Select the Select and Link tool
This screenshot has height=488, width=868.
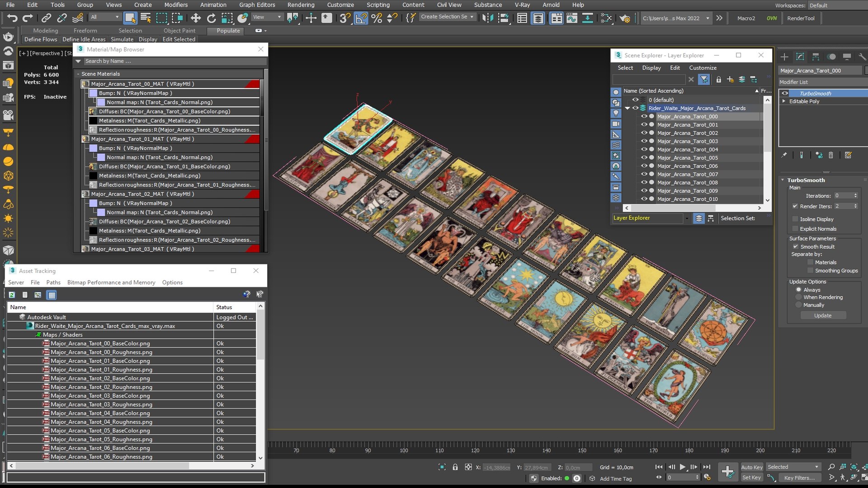[x=46, y=18]
